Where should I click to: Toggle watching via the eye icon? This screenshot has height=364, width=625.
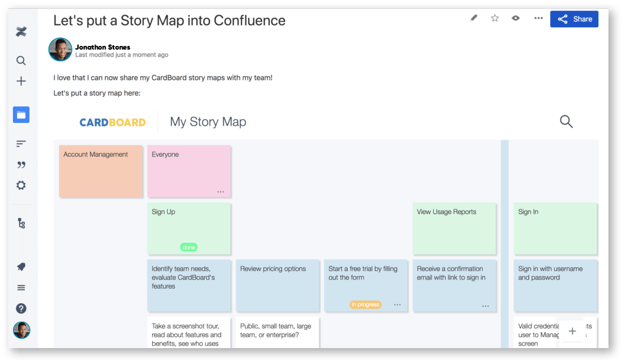pyautogui.click(x=515, y=18)
